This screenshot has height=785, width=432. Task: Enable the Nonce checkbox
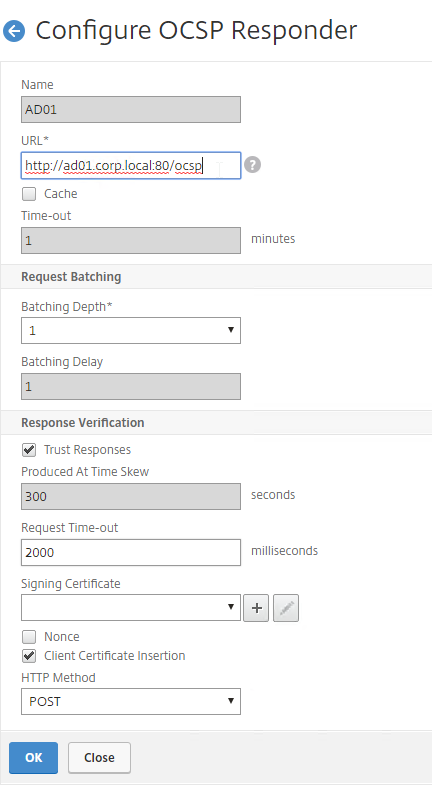[x=29, y=637]
